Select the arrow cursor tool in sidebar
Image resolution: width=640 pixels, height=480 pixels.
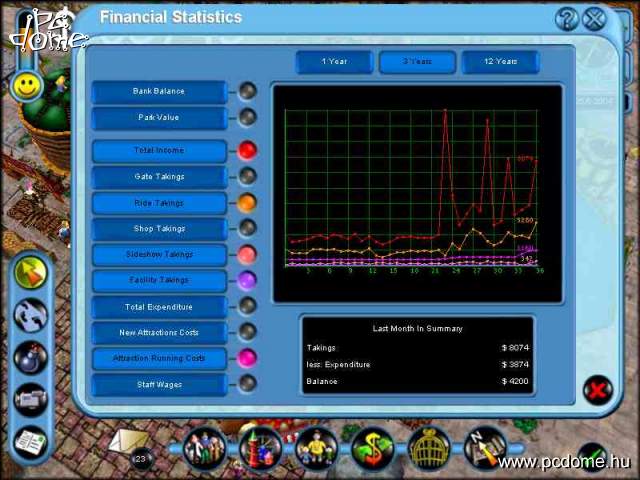click(x=32, y=272)
